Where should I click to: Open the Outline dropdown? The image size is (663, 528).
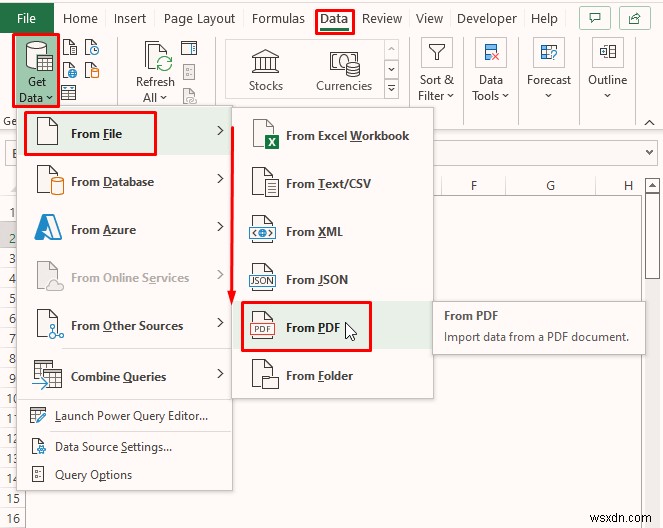(608, 70)
